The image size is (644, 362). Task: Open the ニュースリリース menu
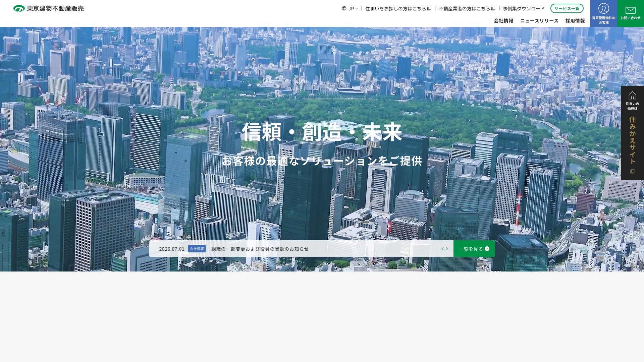(x=539, y=20)
